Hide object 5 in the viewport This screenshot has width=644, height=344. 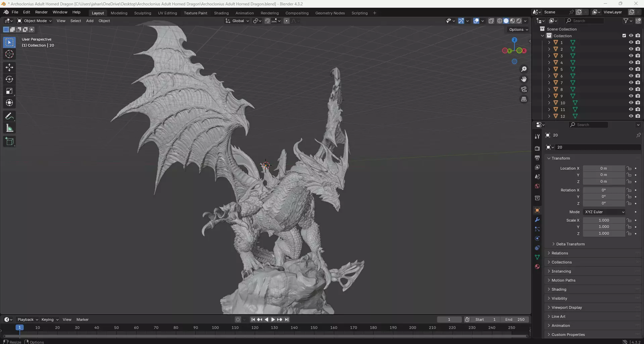point(631,69)
